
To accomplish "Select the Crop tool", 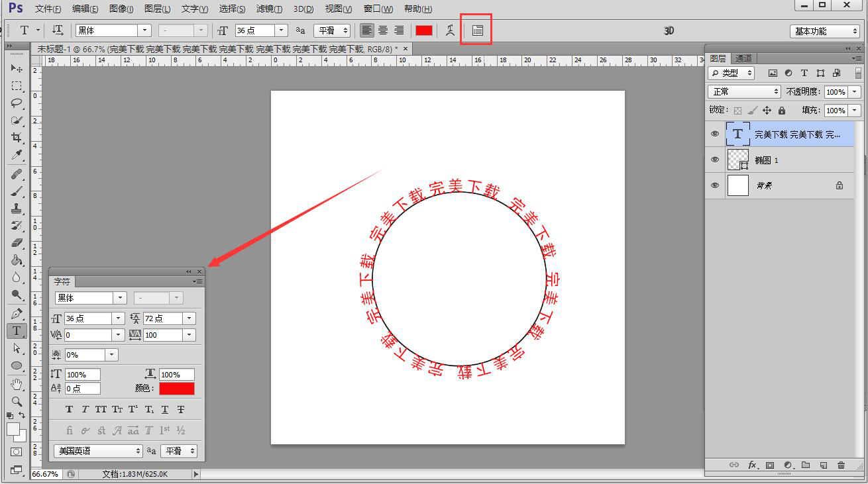I will point(17,138).
